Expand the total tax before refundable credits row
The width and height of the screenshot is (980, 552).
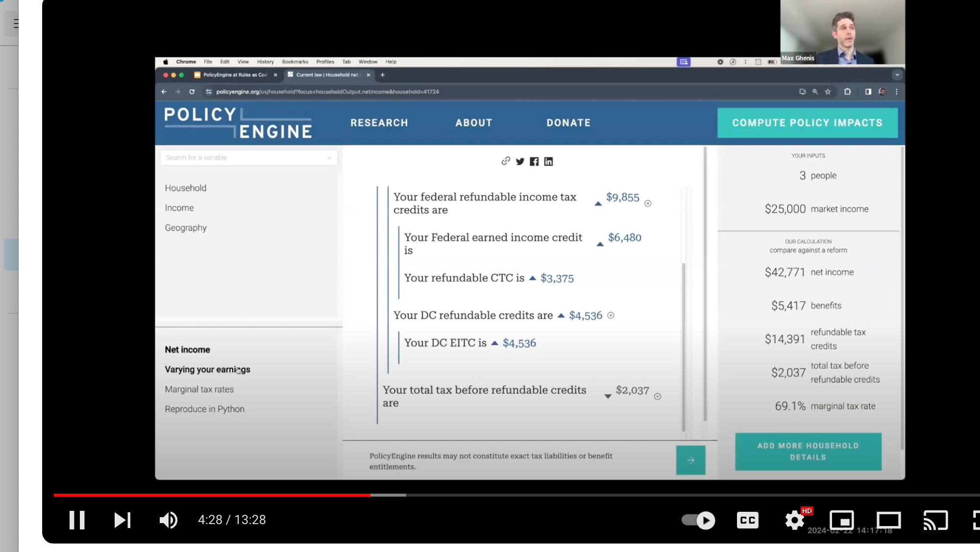pos(608,396)
